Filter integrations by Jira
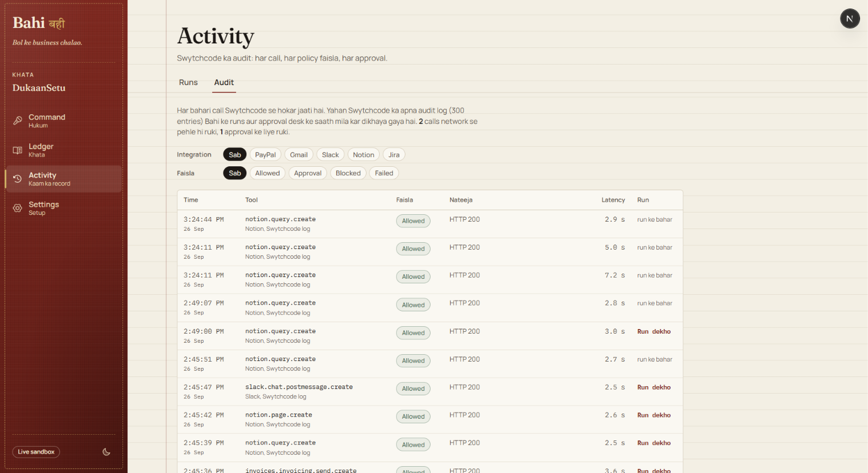 [394, 155]
